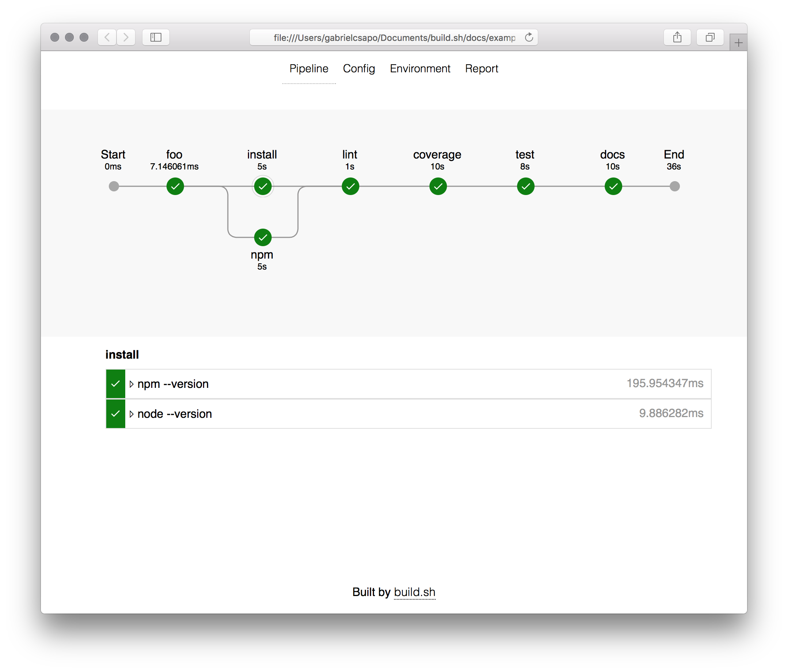Click the Safari share icon
The image size is (788, 672).
pyautogui.click(x=677, y=37)
